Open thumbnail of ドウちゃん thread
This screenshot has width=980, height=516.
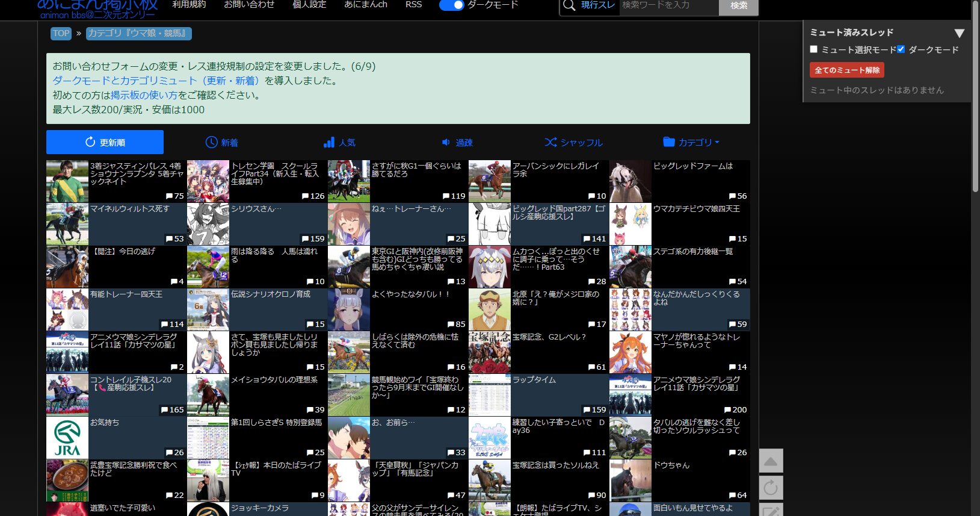pyautogui.click(x=630, y=480)
